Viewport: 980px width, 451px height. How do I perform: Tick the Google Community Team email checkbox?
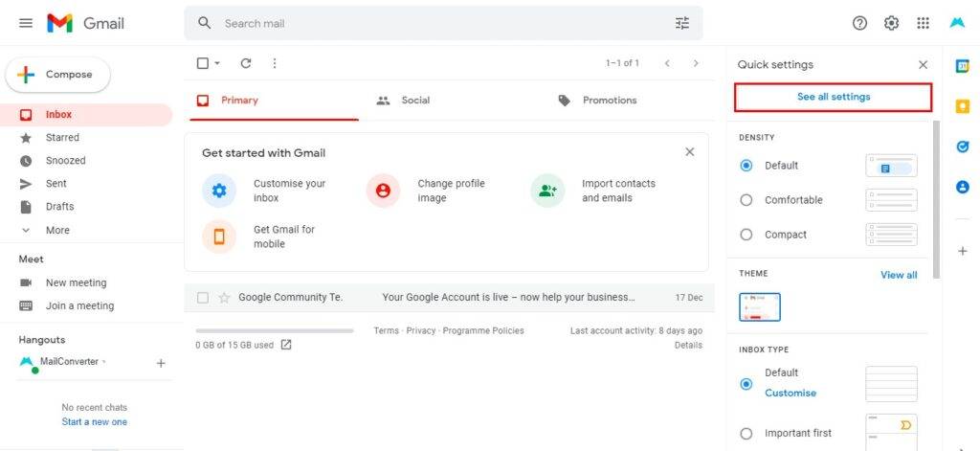pyautogui.click(x=203, y=298)
